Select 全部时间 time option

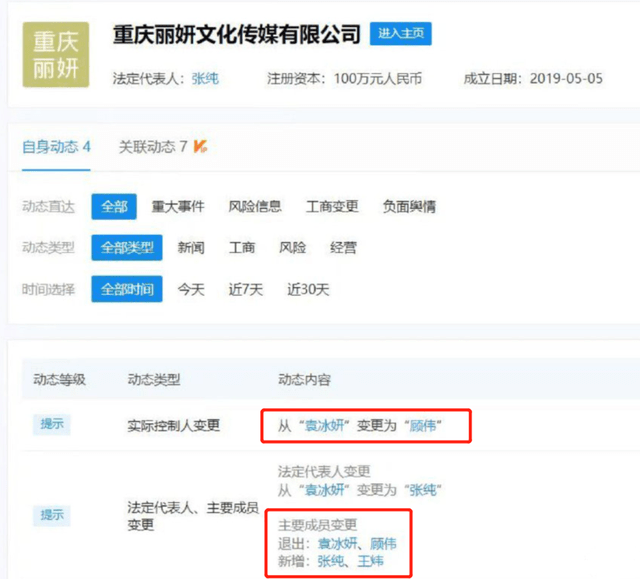[x=127, y=289]
